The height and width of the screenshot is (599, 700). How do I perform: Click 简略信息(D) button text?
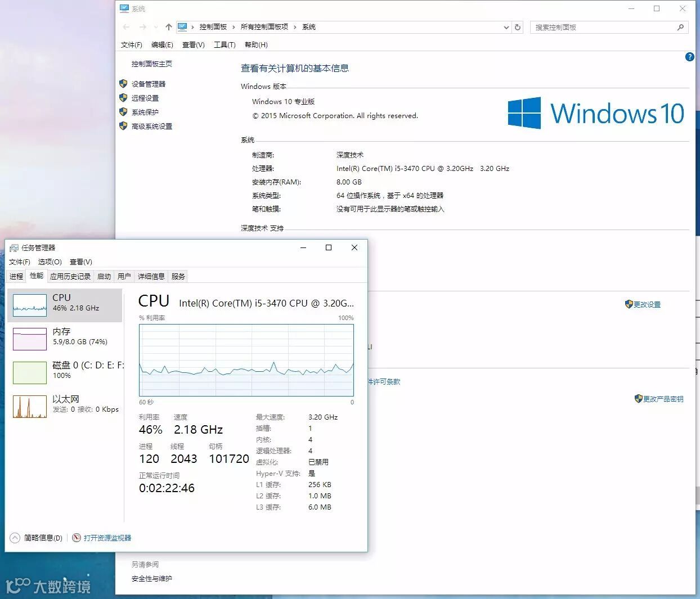coord(43,538)
